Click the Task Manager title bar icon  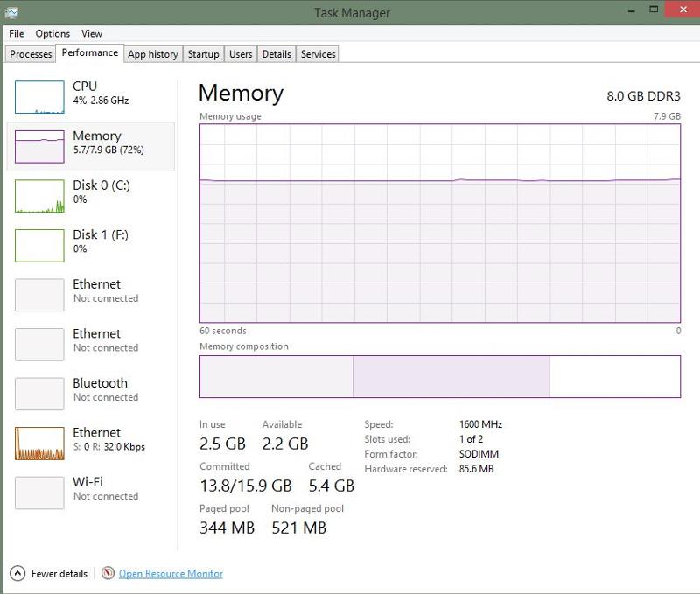12,12
